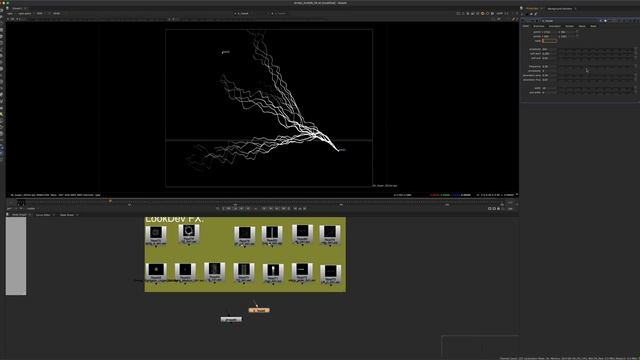Select the thumbnail node showing a small star glow
The image size is (640, 360).
156,272
